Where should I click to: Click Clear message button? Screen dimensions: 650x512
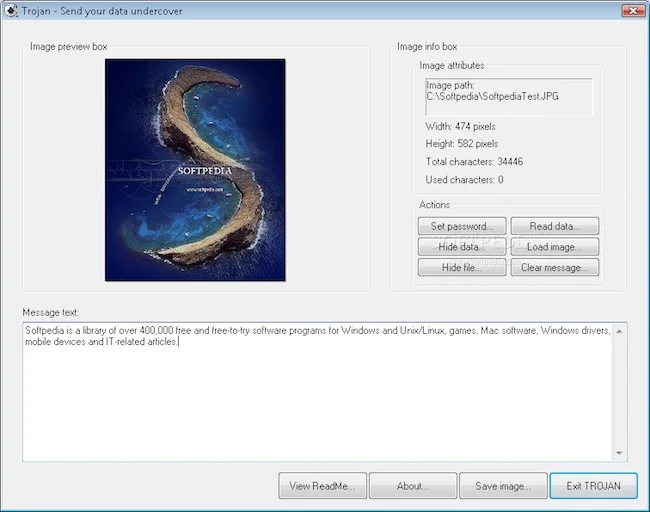pos(555,267)
